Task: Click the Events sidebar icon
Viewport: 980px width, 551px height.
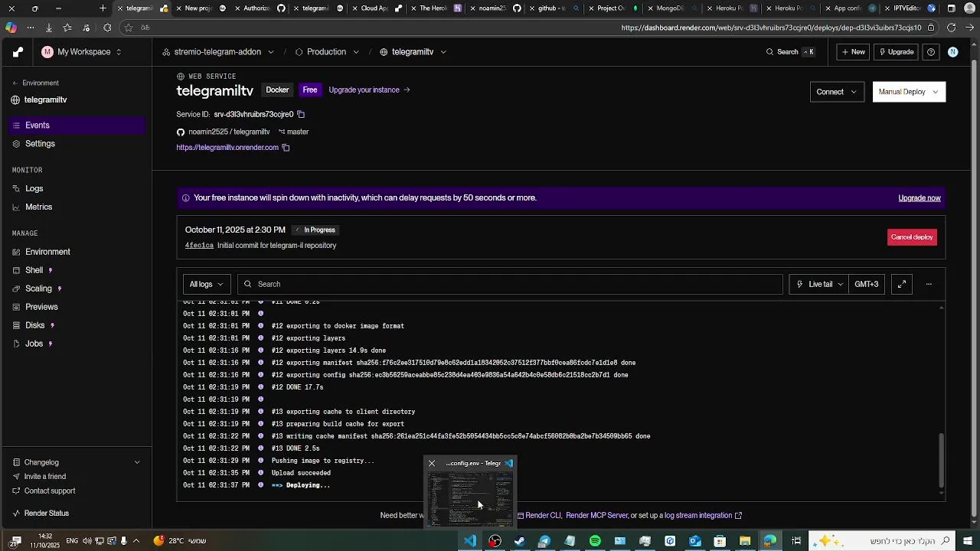Action: click(x=17, y=126)
